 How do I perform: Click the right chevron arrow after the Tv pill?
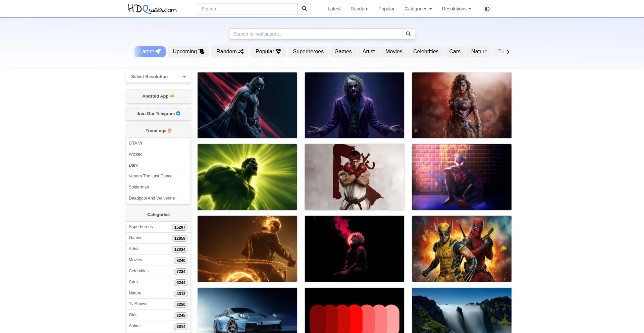(508, 52)
